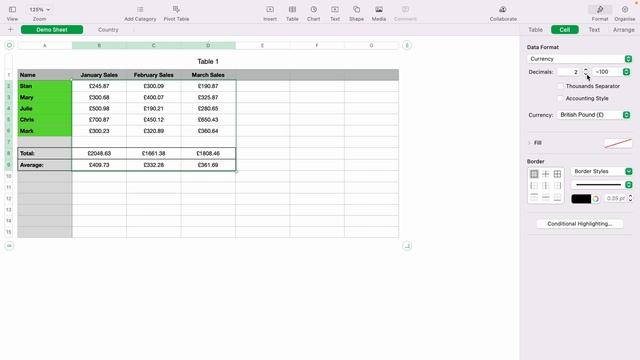Select the cell showing £361.69
Image resolution: width=640 pixels, height=360 pixels.
208,165
